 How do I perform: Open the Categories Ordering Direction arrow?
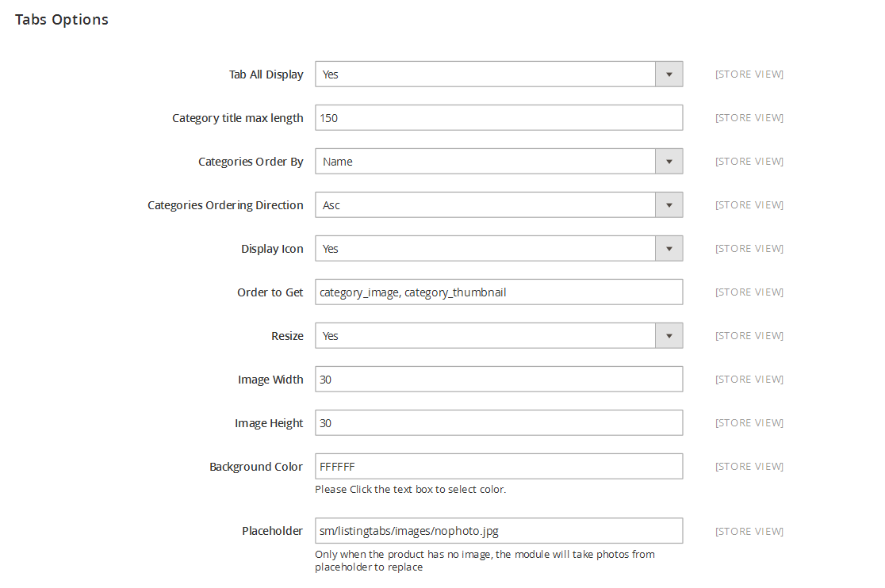pyautogui.click(x=669, y=205)
